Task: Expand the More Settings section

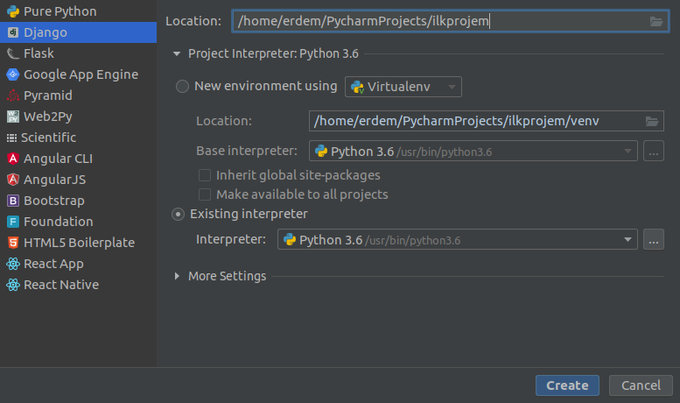Action: pyautogui.click(x=177, y=276)
